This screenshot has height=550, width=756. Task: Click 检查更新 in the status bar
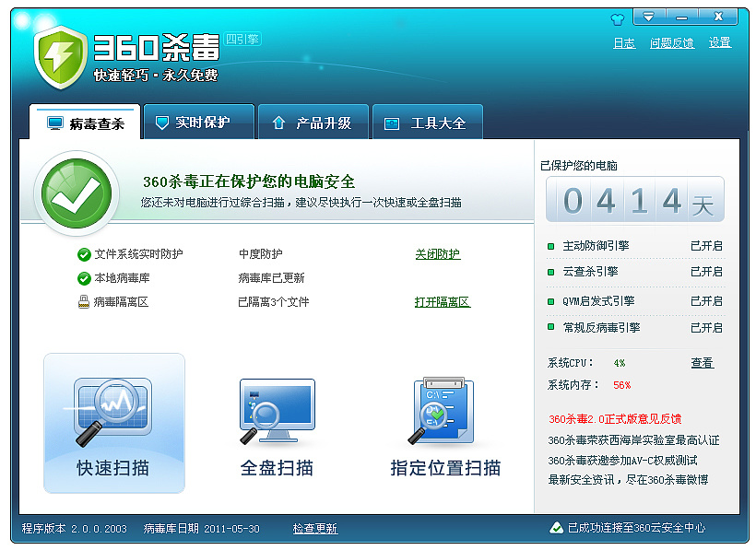(315, 530)
